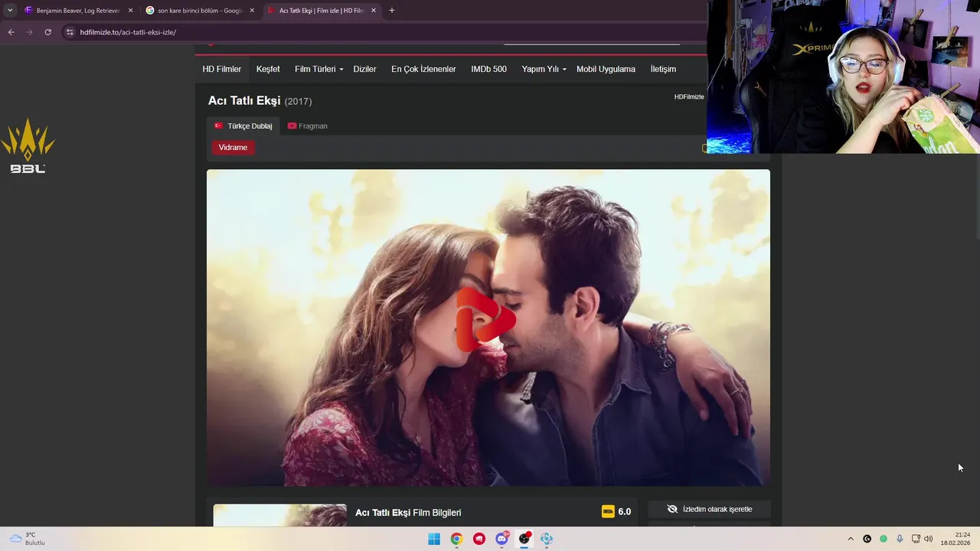Open the IMDb 500 page
This screenshot has width=980, height=551.
click(488, 69)
